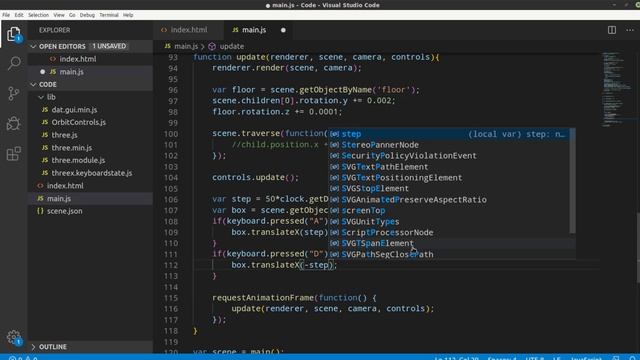
Task: Choose SVGStopElement suggestion
Action: (449, 189)
